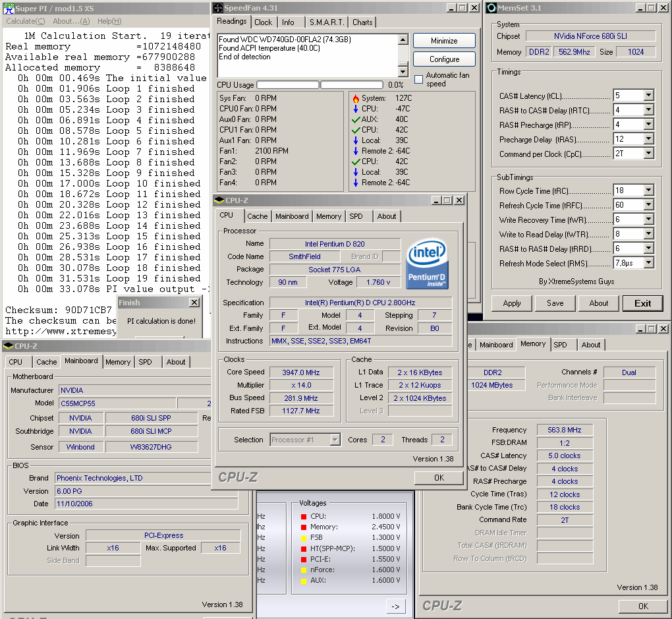This screenshot has height=619, width=672.
Task: Click the Specification field in CPU-Z
Action: click(x=360, y=303)
